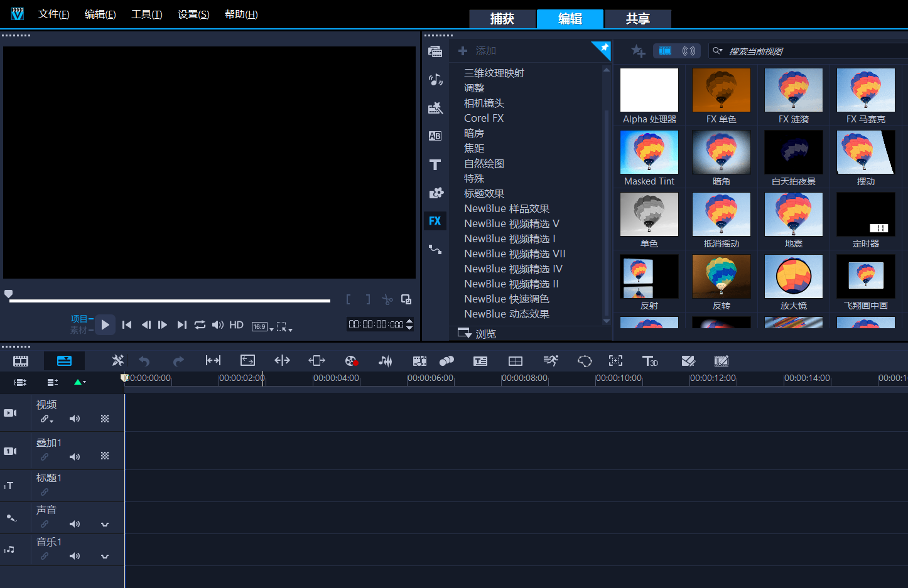This screenshot has width=908, height=588.
Task: Toggle repeat playback loop button
Action: [200, 324]
